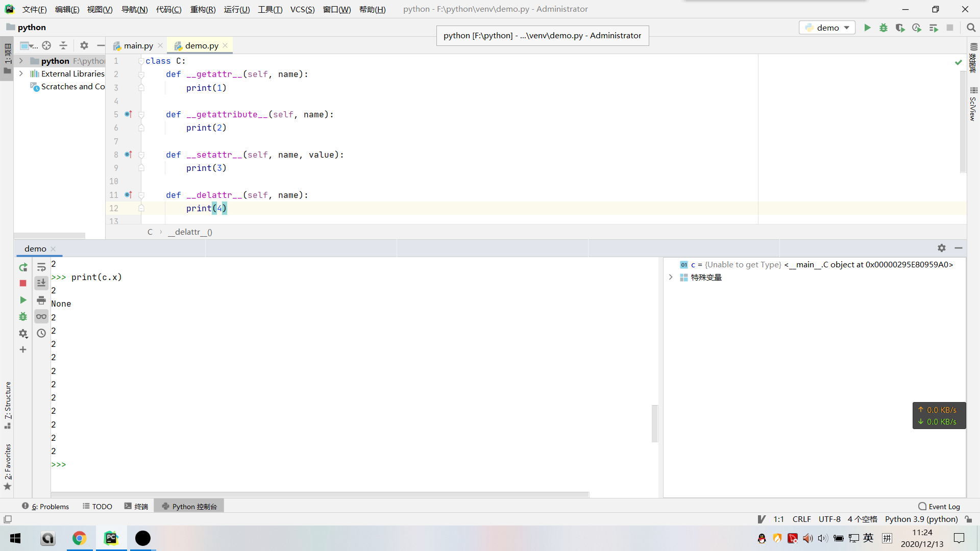Image resolution: width=980 pixels, height=551 pixels.
Task: Open the Event Log
Action: tap(939, 506)
